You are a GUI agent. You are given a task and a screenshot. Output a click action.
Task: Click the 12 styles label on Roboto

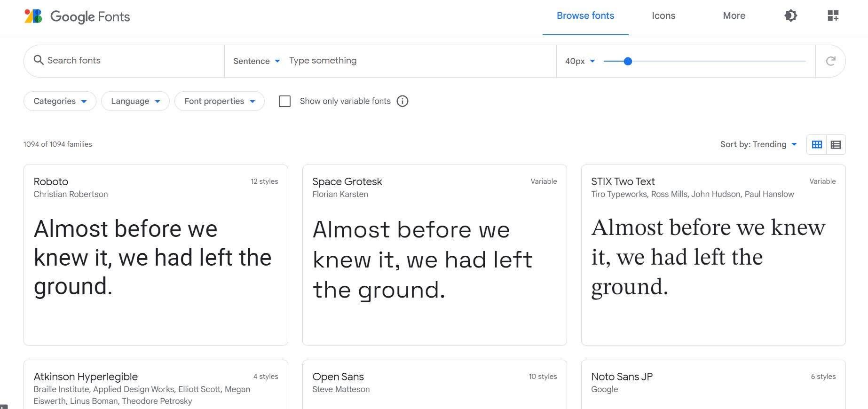pos(264,181)
